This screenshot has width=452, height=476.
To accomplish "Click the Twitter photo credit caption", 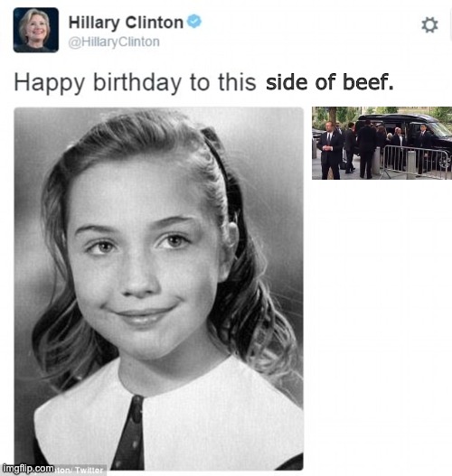I will 80,471.
